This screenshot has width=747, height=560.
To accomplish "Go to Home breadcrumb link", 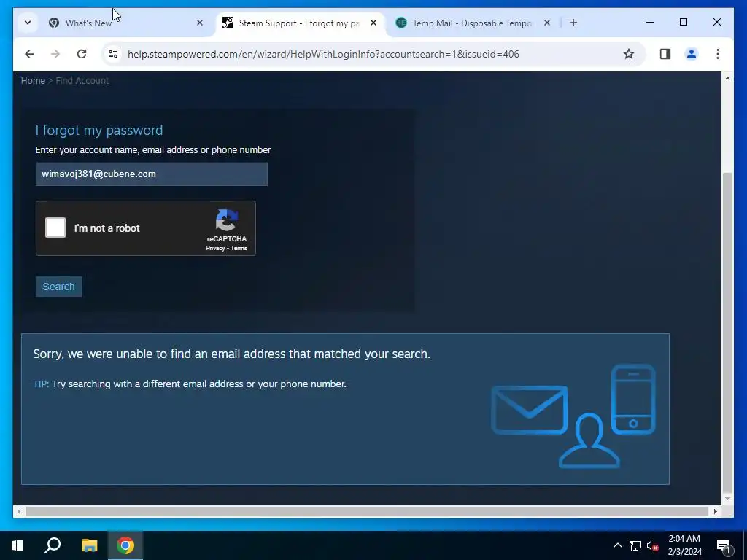I will (x=33, y=81).
